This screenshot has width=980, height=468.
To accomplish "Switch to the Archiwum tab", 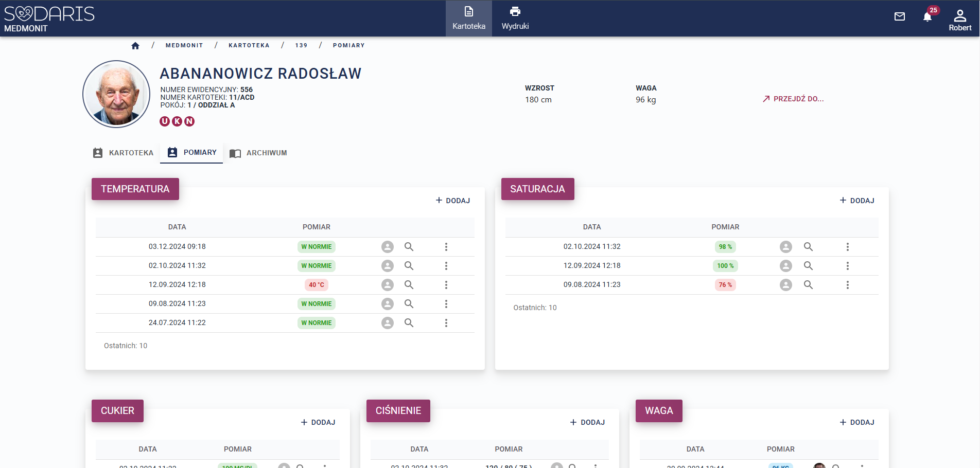I will point(258,153).
